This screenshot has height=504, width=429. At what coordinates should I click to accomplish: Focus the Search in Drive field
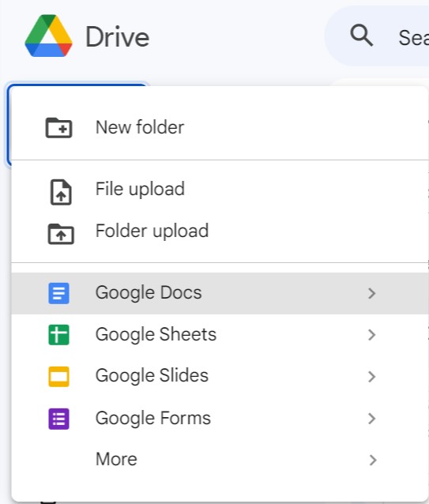pyautogui.click(x=377, y=36)
